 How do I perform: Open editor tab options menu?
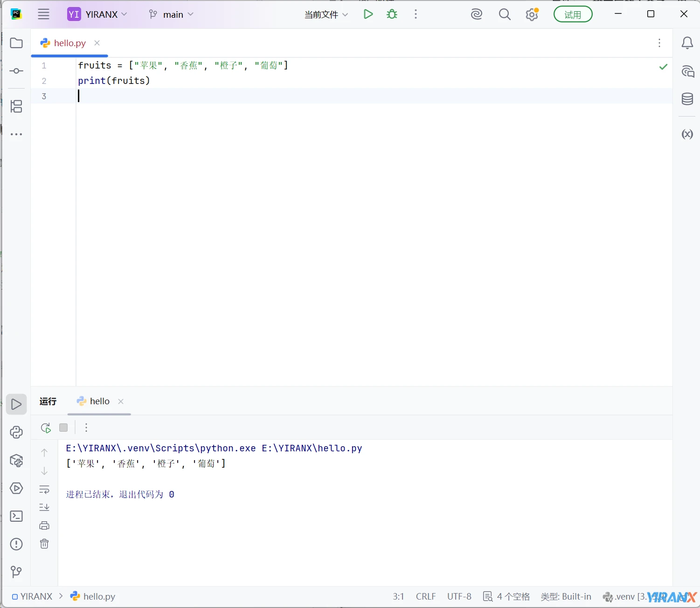[x=659, y=43]
